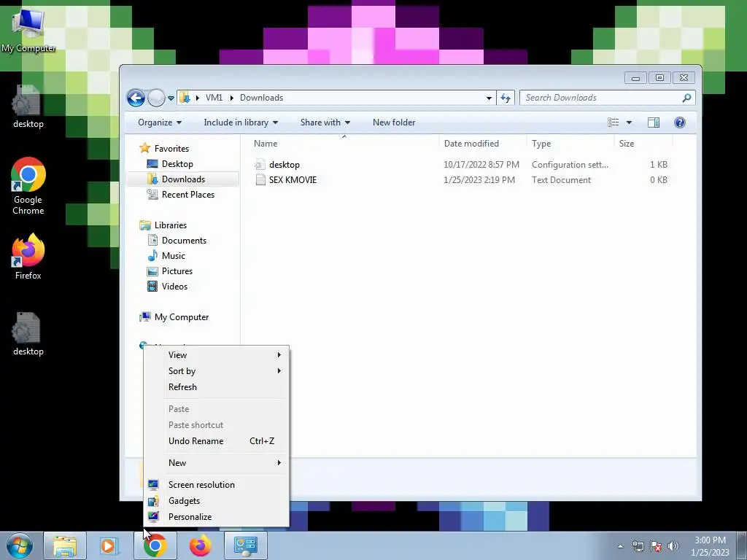
Task: Expand the New submenu
Action: tap(216, 463)
